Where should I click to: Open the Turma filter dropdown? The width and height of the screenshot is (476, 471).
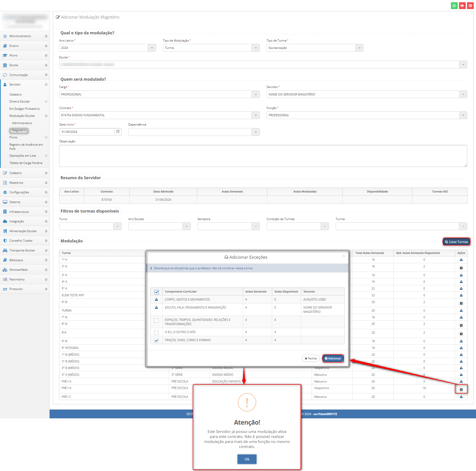(401, 226)
